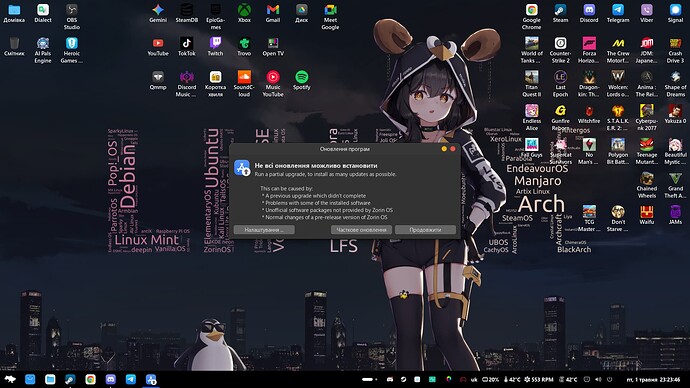Open the Домівка home folder icon
The image size is (690, 388).
[14, 13]
